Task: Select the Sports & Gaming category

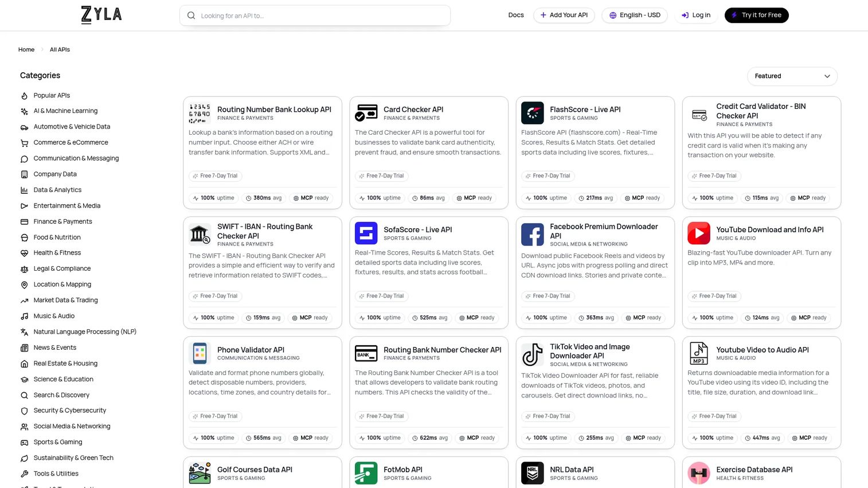Action: [58, 443]
